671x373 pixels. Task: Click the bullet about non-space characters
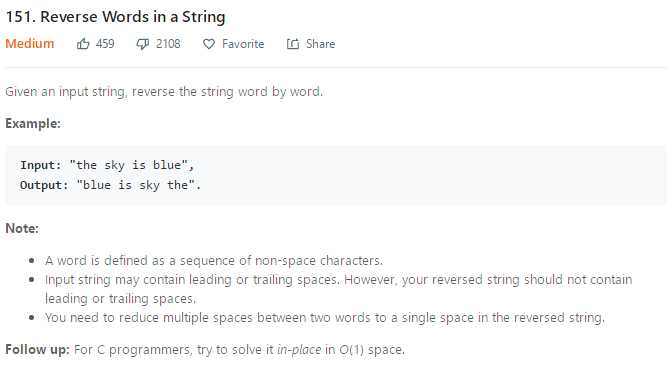click(x=214, y=261)
